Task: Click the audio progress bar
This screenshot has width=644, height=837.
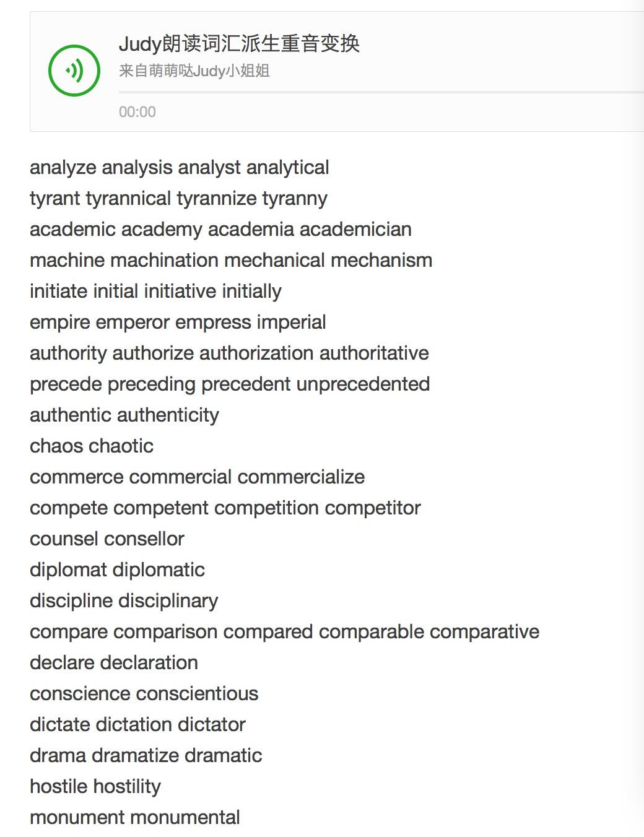Action: pyautogui.click(x=381, y=92)
